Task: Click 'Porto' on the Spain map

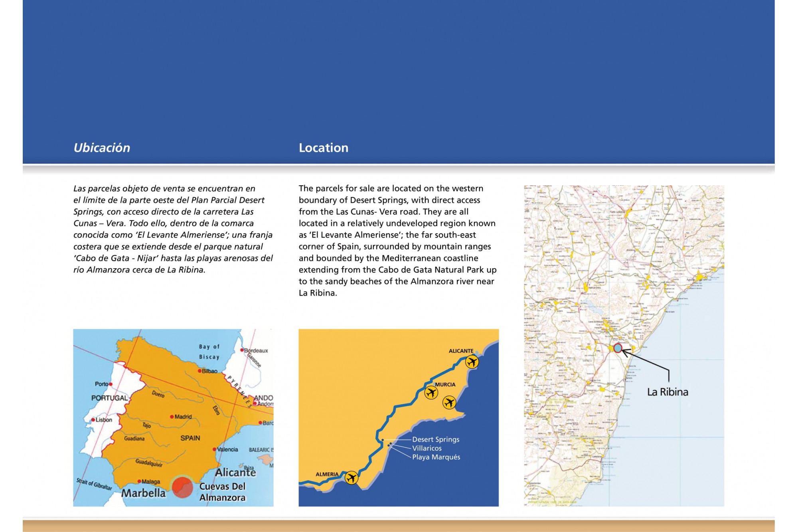Action: (101, 384)
